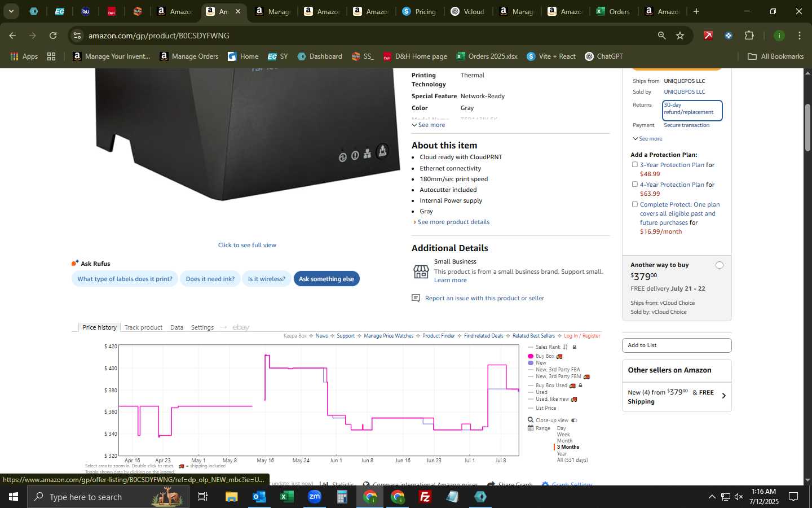The width and height of the screenshot is (812, 508).
Task: Open Keepa Settings tab
Action: pyautogui.click(x=202, y=327)
